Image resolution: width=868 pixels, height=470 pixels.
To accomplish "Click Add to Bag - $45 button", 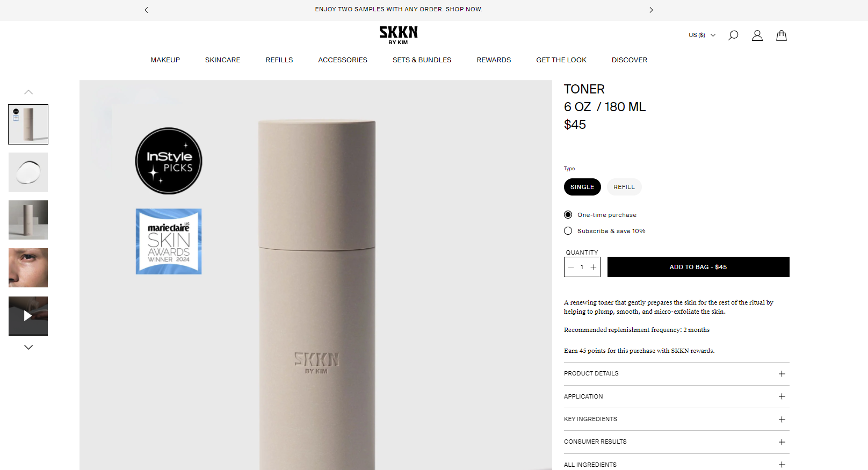I will click(698, 267).
